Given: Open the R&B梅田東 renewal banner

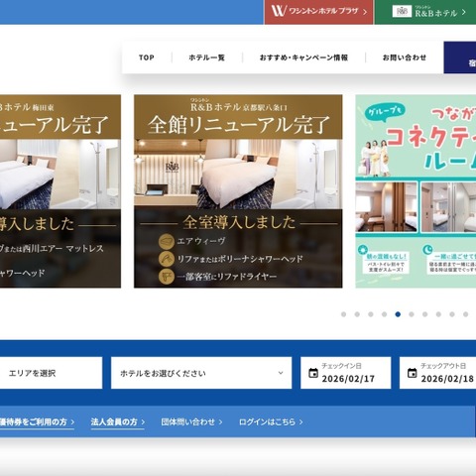Looking at the screenshot, I should (60, 191).
